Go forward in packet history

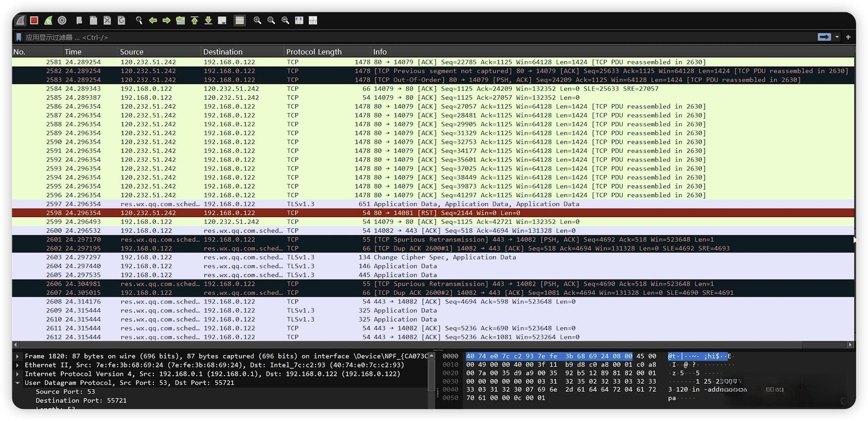point(166,20)
